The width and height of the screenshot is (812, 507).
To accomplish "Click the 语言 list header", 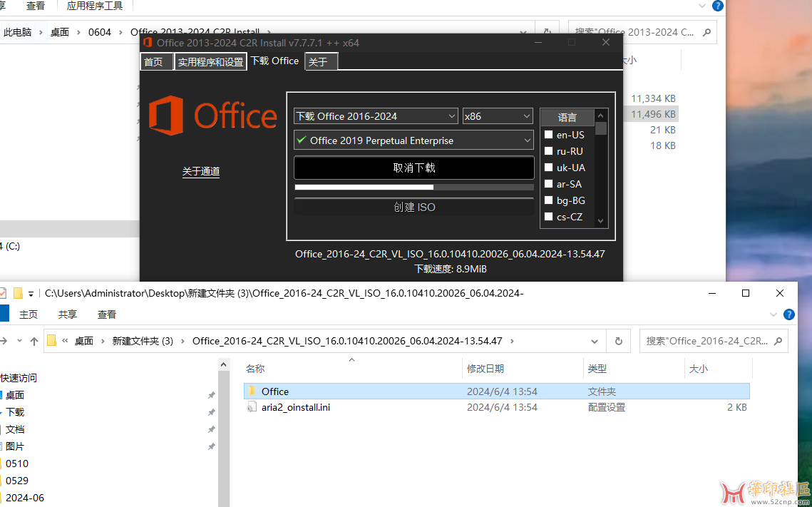I will tap(567, 117).
